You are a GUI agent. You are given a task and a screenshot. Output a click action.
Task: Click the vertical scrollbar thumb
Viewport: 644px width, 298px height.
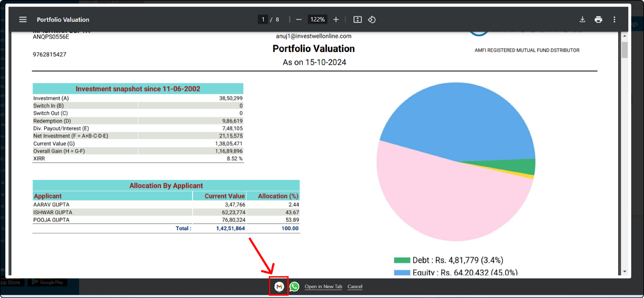(x=625, y=50)
